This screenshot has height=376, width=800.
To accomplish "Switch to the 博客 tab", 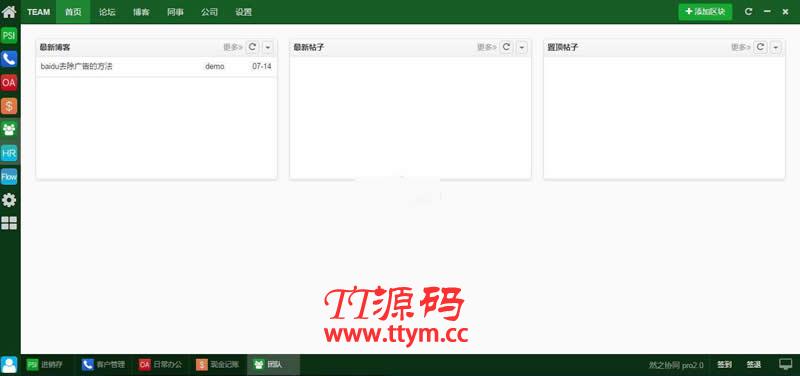I will click(x=141, y=12).
